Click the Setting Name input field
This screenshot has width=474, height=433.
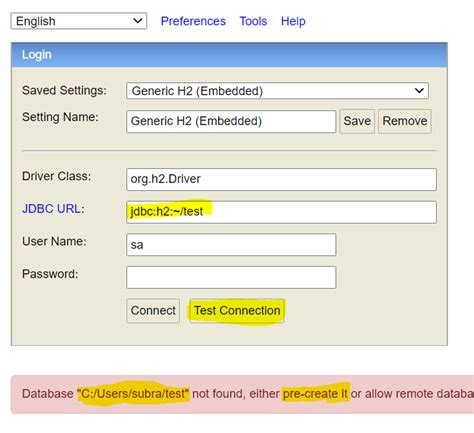tap(231, 121)
